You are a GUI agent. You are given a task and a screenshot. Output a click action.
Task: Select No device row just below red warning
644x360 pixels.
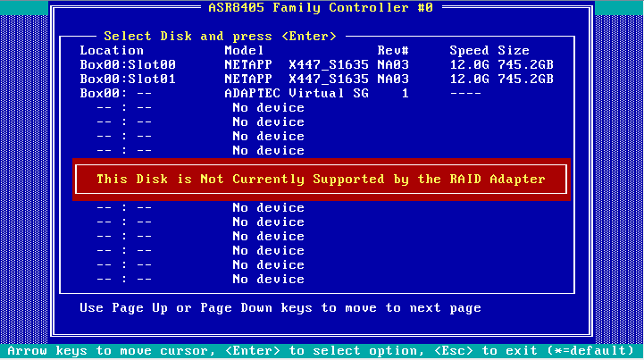[x=268, y=208]
